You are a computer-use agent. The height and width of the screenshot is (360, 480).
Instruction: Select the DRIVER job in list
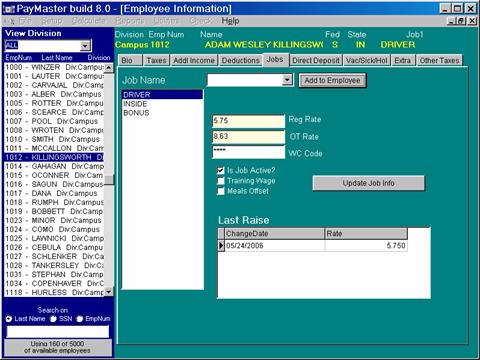click(x=162, y=95)
